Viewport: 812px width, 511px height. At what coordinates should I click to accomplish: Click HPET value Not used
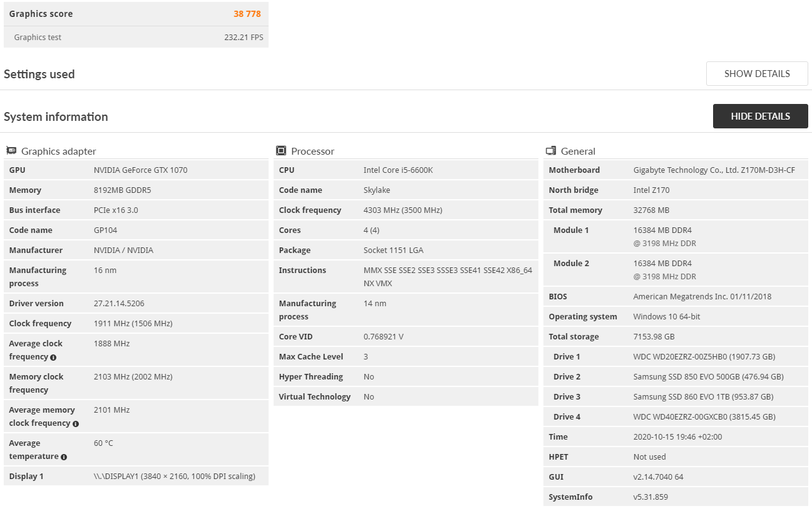[650, 457]
